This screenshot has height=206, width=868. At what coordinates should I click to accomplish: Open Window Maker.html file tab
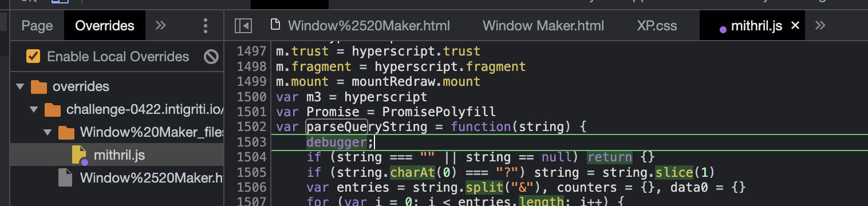click(543, 26)
